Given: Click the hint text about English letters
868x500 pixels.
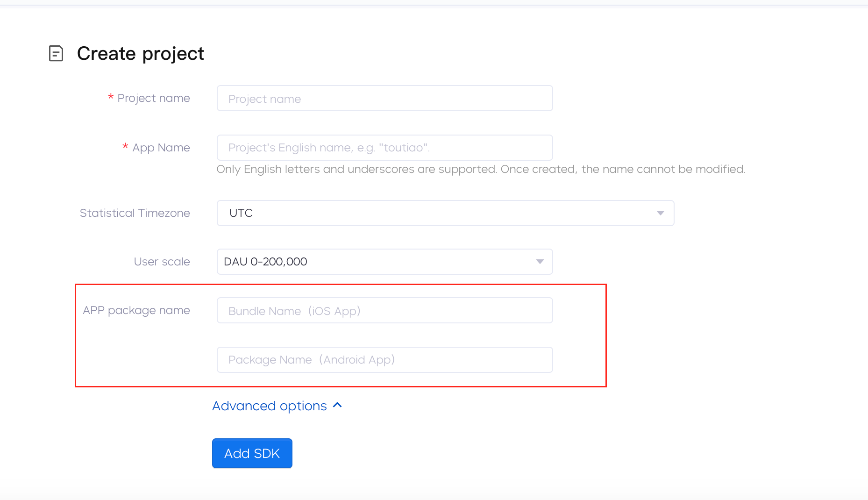Looking at the screenshot, I should [x=481, y=169].
